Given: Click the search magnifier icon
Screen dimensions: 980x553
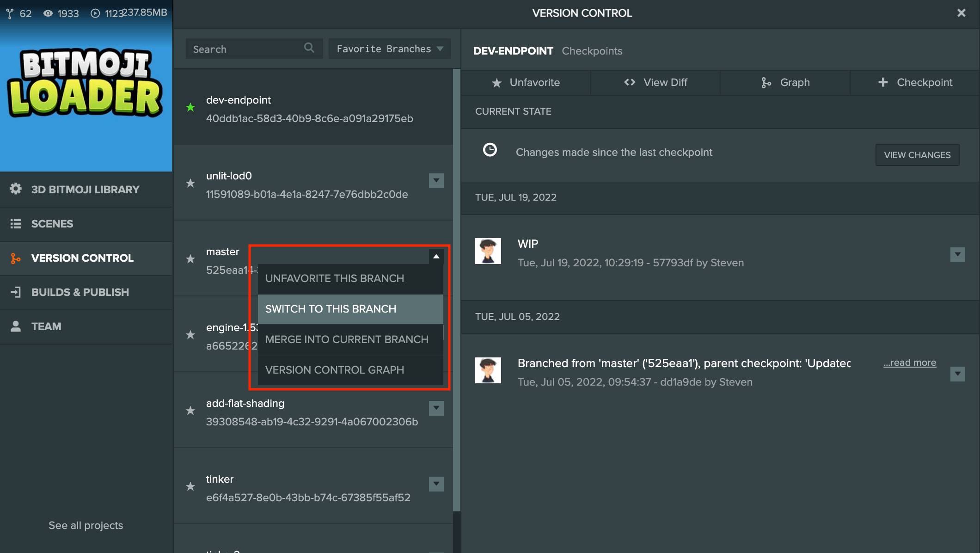Looking at the screenshot, I should [x=309, y=48].
